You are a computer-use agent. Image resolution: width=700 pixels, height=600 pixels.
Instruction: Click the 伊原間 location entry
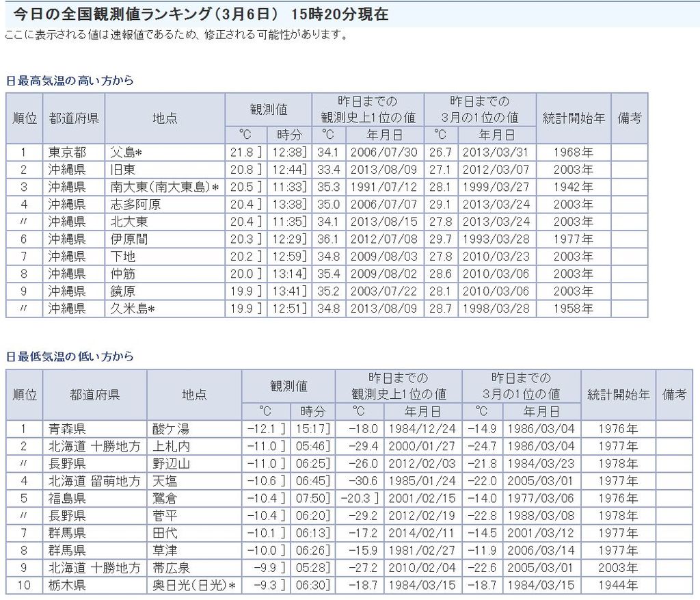(129, 239)
